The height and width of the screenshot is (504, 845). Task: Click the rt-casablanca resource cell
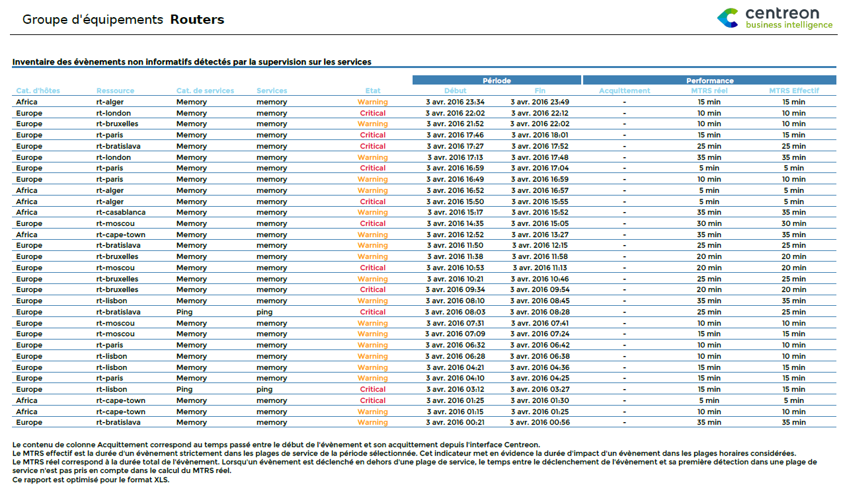pyautogui.click(x=121, y=213)
